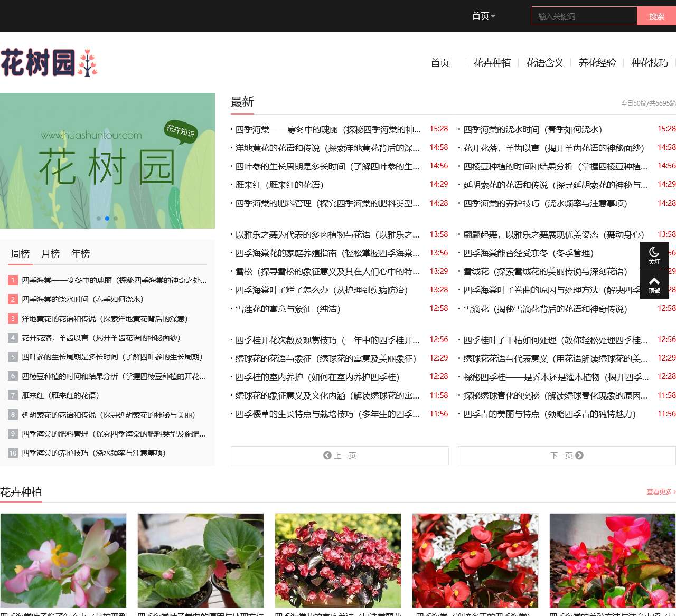Open 种花技巧 navigation menu item

pyautogui.click(x=649, y=63)
